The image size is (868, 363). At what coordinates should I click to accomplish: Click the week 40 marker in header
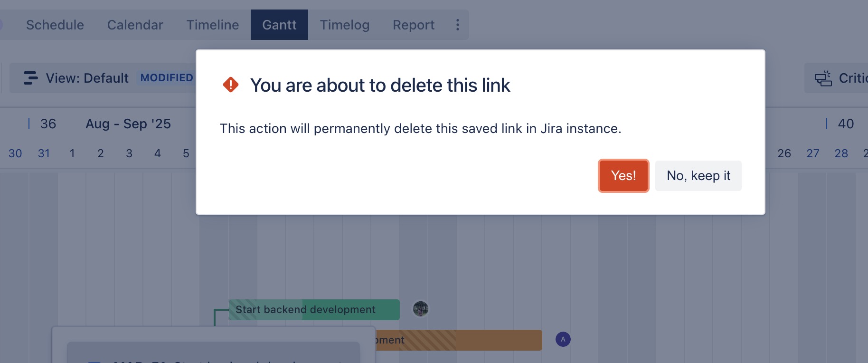coord(845,124)
